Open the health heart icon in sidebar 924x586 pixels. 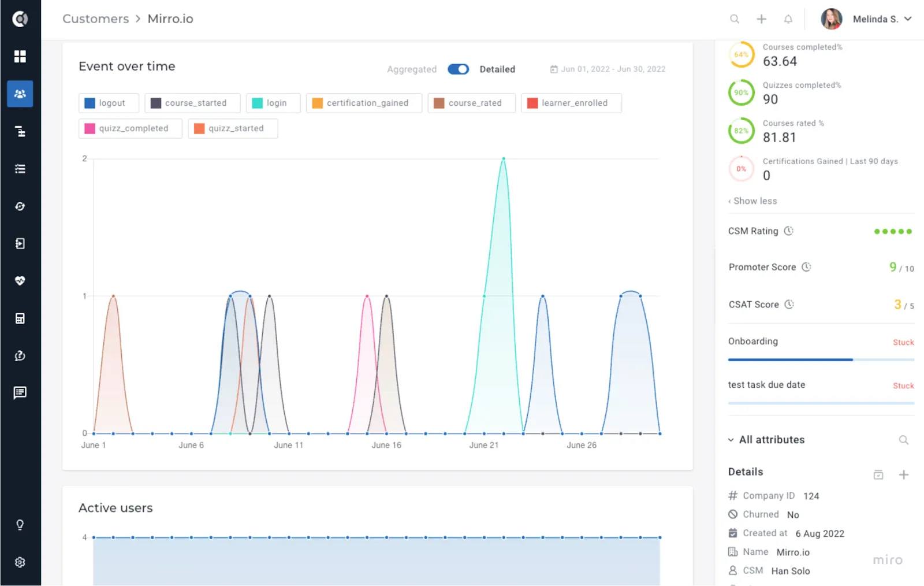coord(20,281)
